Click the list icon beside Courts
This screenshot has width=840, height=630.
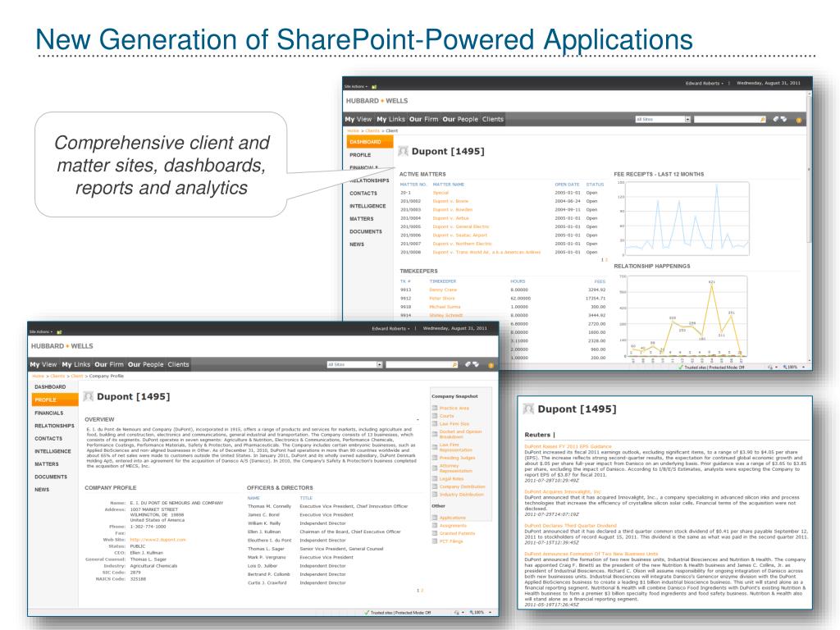[435, 416]
